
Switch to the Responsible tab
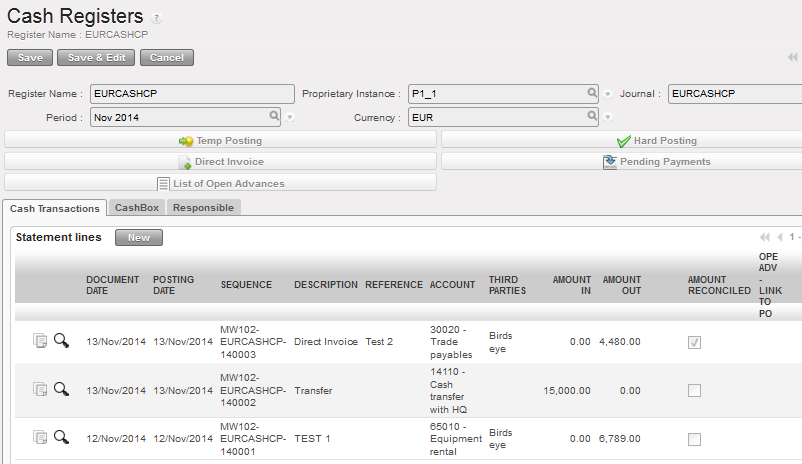click(203, 208)
